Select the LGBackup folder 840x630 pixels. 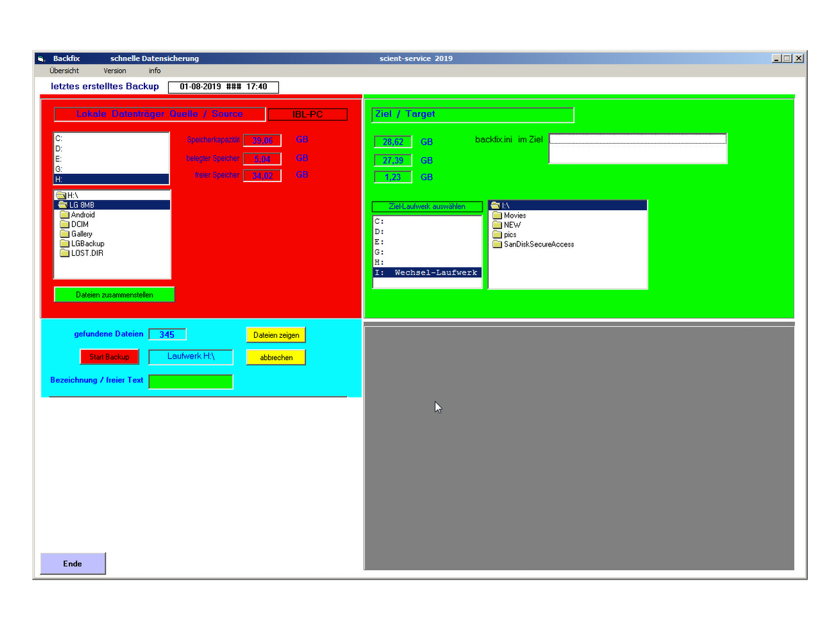87,244
